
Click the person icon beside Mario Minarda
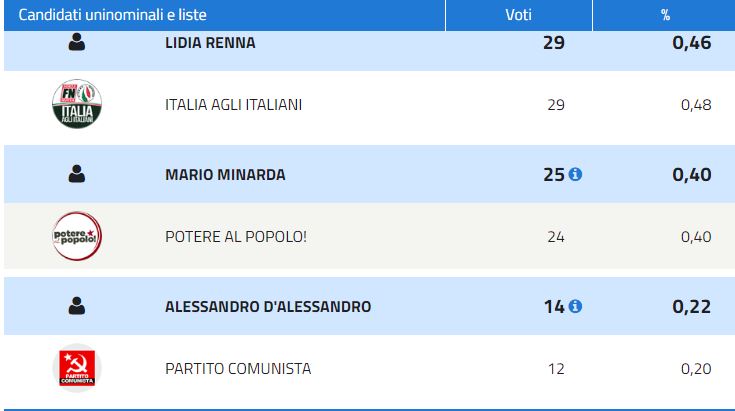point(77,174)
